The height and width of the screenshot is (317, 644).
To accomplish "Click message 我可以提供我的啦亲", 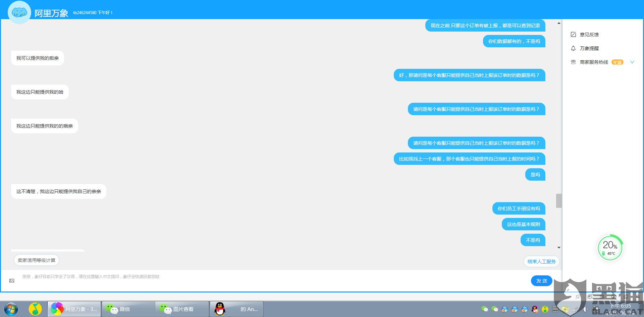I will [x=38, y=58].
